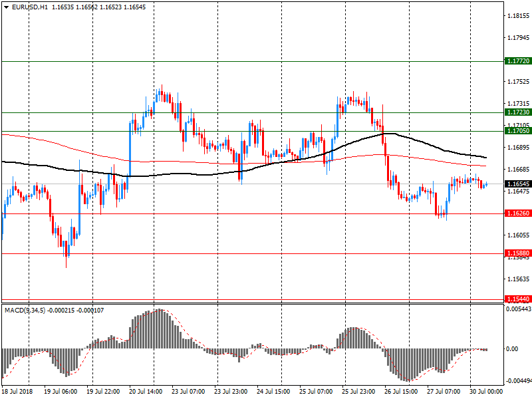Click the 0.005443 MACD scale value
The height and width of the screenshot is (399, 532).
tap(517, 310)
